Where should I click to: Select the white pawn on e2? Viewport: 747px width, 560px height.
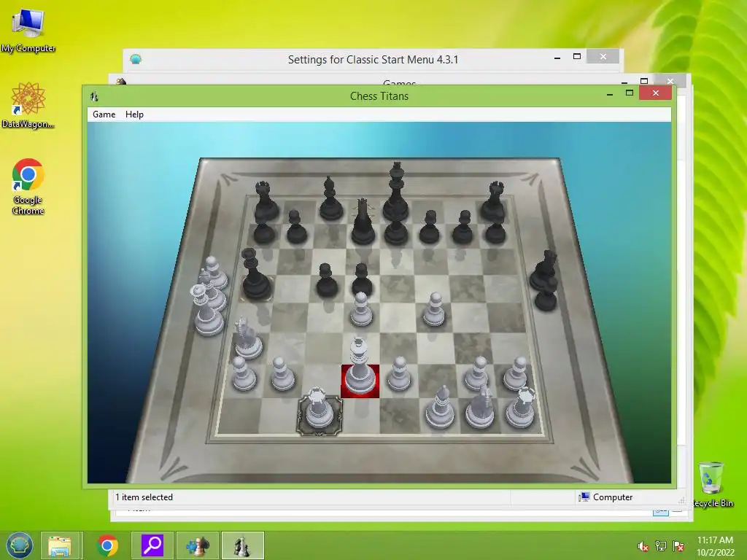point(399,374)
